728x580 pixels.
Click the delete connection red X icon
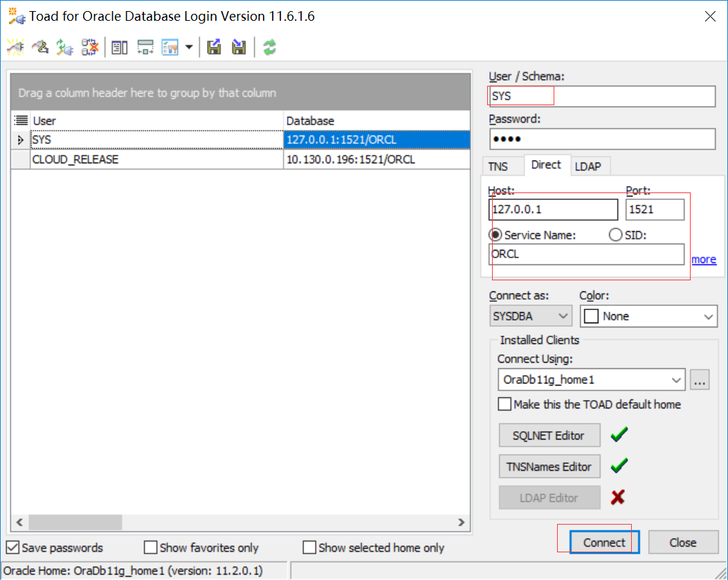(x=89, y=47)
